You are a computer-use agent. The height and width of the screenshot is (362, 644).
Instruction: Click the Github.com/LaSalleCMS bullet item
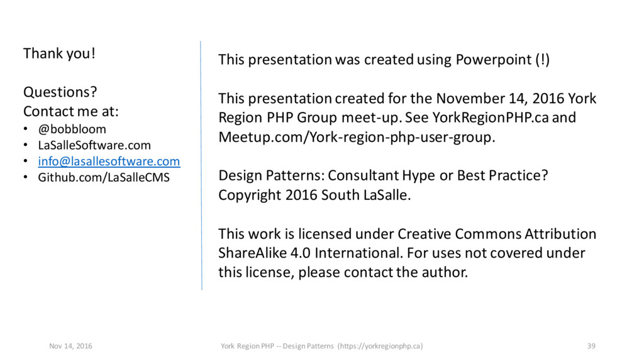coord(104,177)
